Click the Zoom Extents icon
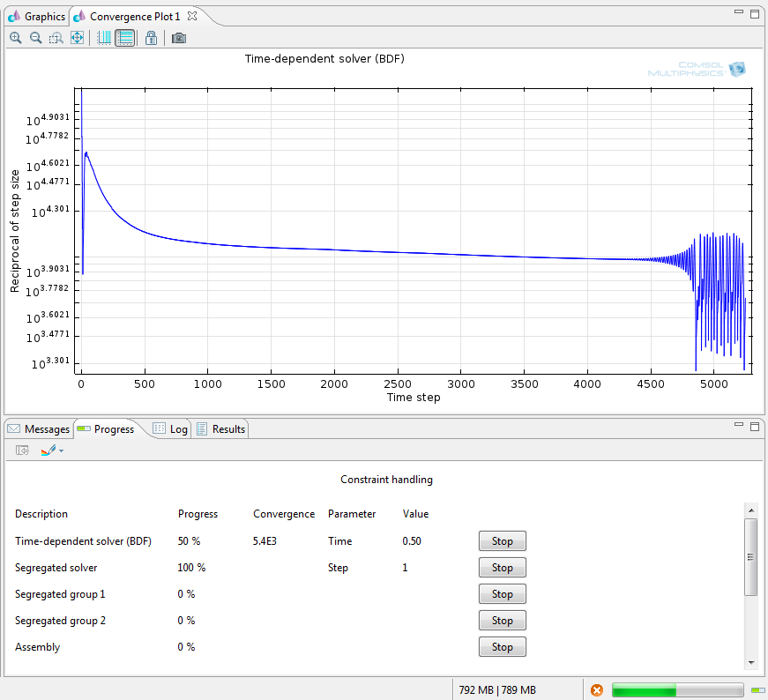 pyautogui.click(x=77, y=38)
